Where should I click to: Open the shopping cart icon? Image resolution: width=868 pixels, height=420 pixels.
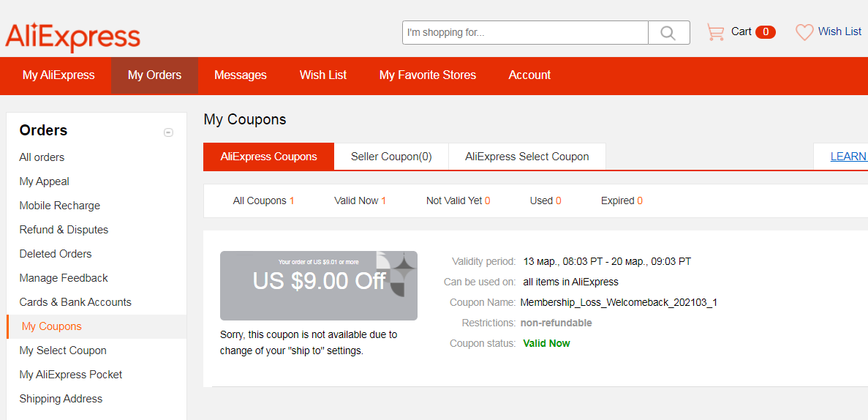click(x=715, y=32)
